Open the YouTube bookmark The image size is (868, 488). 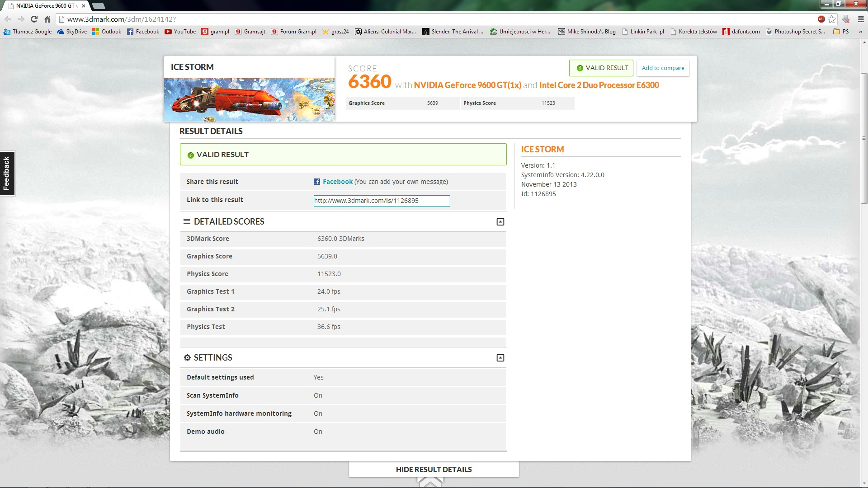(180, 32)
